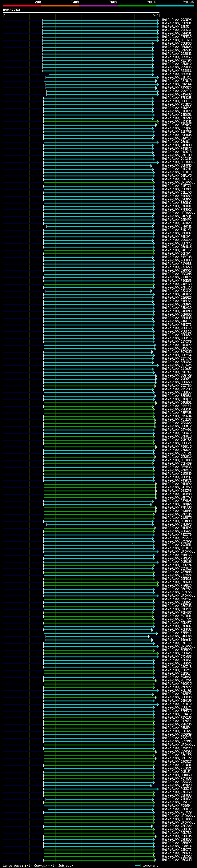The height and width of the screenshot is (868, 197).
Task: Click the '~80%' legend label
Action: pyautogui.click(x=151, y=2)
